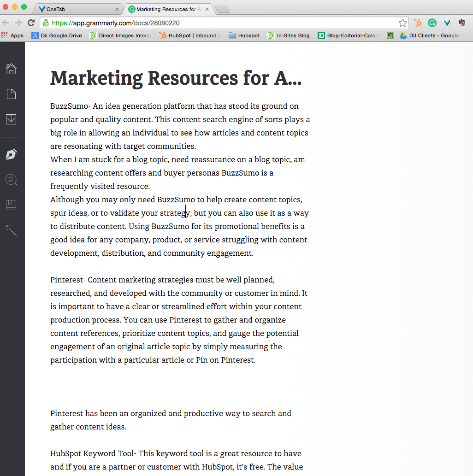
Task: Go back with the browser back arrow
Action: (x=6, y=23)
